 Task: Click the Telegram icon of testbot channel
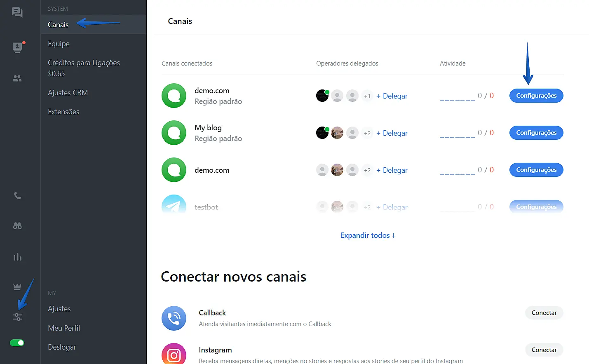pos(174,205)
